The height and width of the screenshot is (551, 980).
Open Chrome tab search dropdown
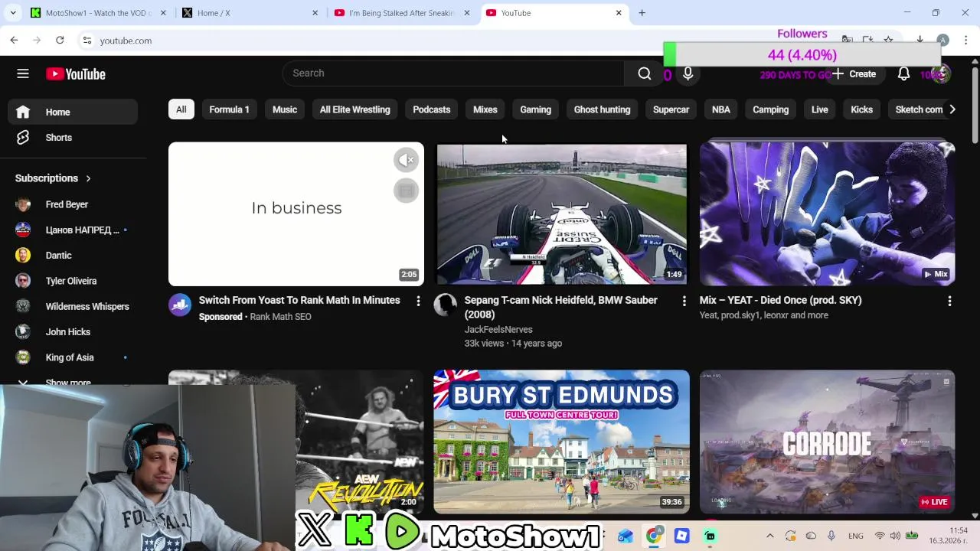[12, 13]
